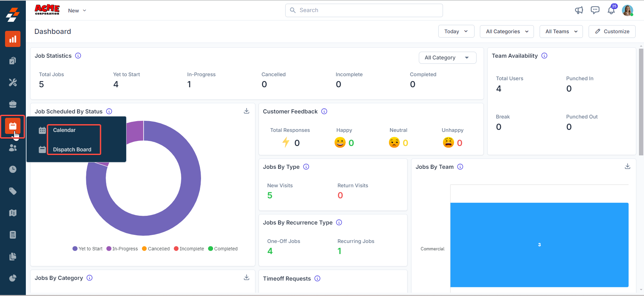The width and height of the screenshot is (644, 296).
Task: Open the New creation menu button
Action: click(x=77, y=11)
